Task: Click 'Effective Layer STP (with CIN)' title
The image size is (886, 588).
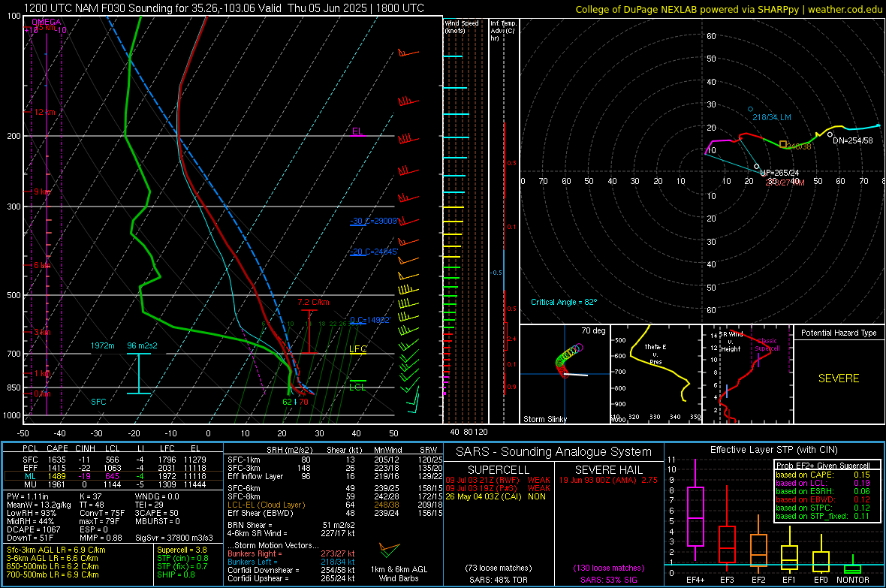Action: 773,450
